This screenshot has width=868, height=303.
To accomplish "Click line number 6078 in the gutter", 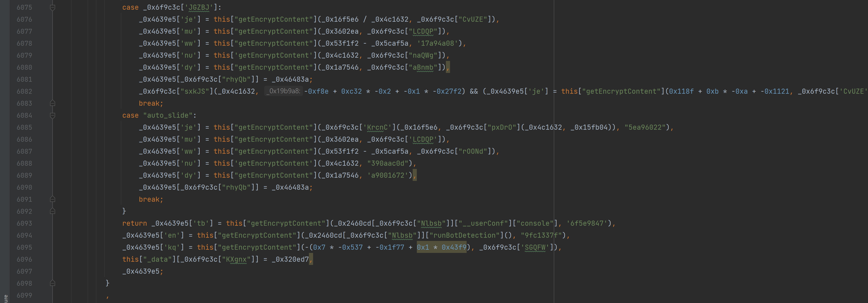I will [x=24, y=43].
